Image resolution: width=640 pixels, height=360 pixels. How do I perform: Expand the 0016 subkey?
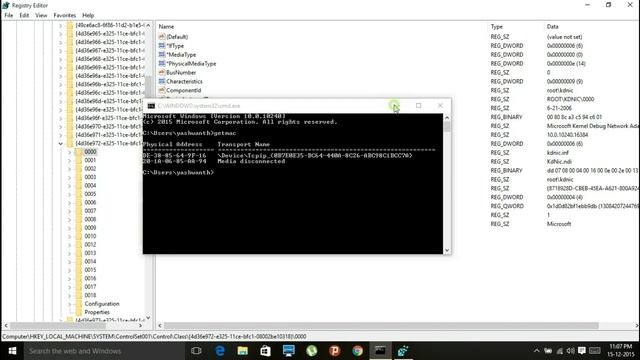(69, 279)
